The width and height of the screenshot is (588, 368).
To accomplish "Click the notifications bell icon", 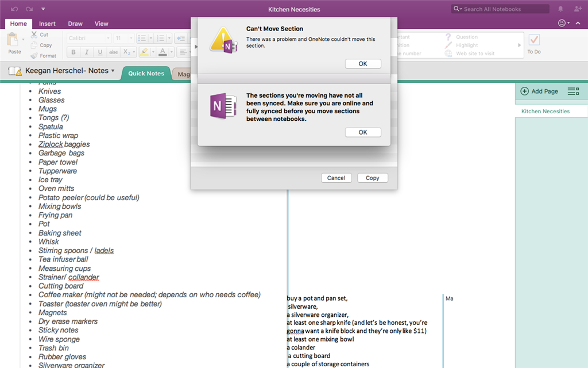I will click(x=560, y=9).
